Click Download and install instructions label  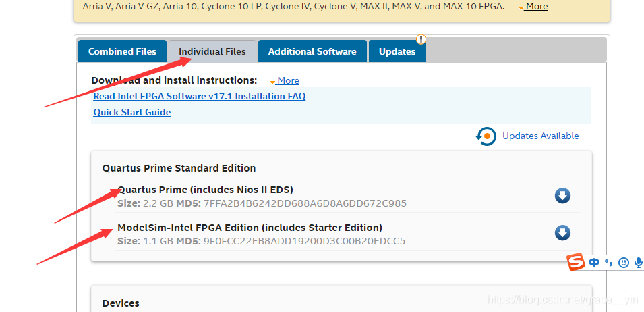(x=174, y=80)
